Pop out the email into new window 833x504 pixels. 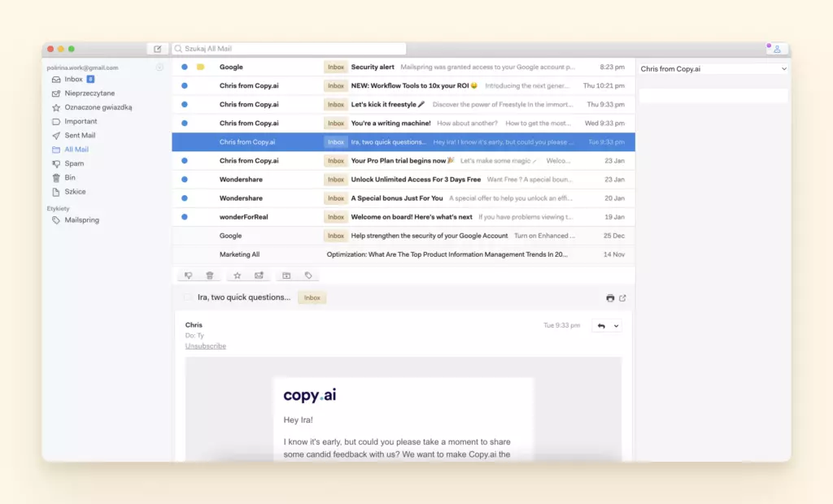tap(622, 298)
